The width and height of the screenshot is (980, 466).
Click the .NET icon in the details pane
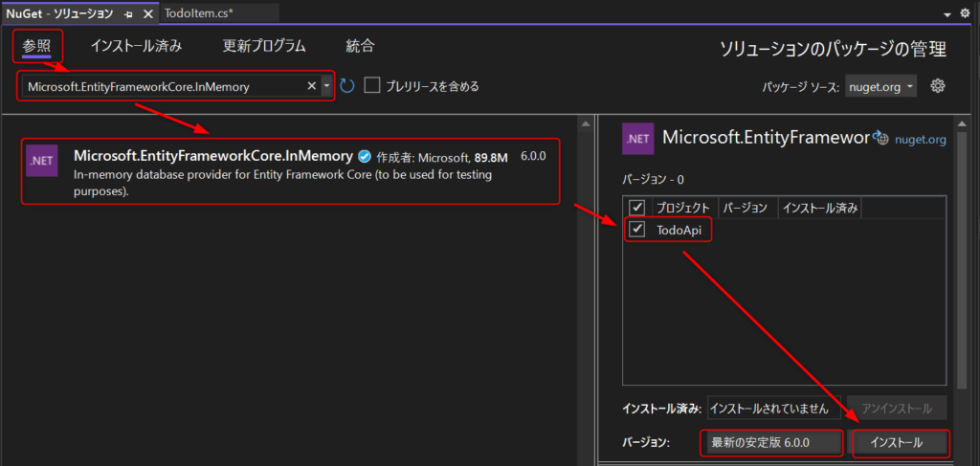coord(638,139)
